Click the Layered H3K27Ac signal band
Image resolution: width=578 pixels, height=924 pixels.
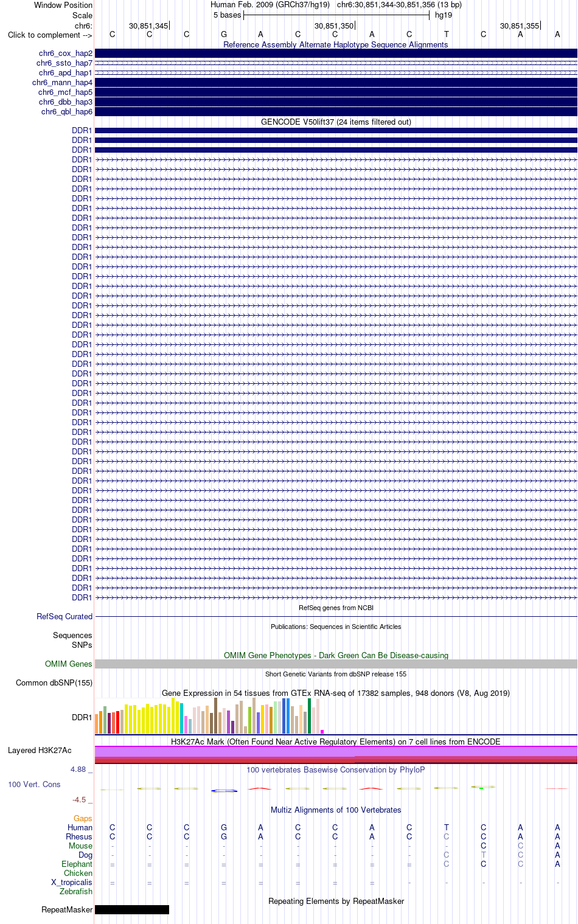click(x=336, y=755)
